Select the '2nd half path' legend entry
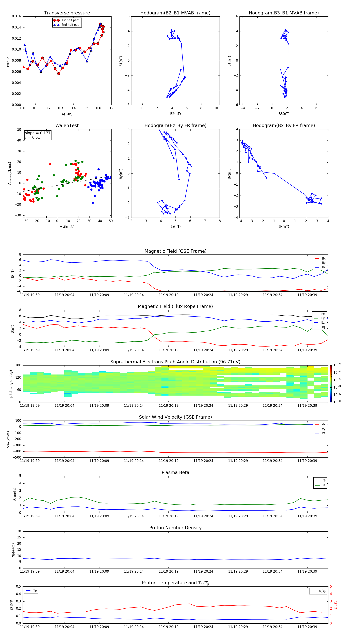The width and height of the screenshot is (351, 644). [67, 25]
